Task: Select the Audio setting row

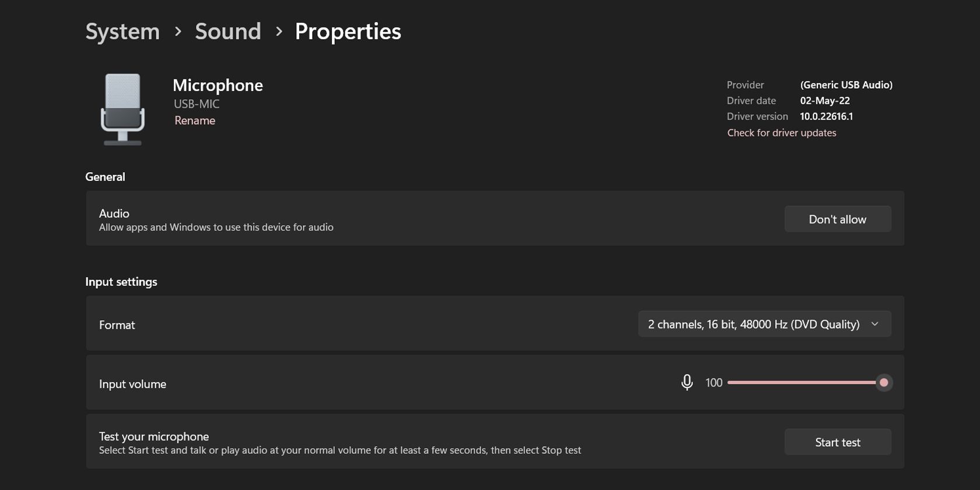Action: [x=408, y=219]
